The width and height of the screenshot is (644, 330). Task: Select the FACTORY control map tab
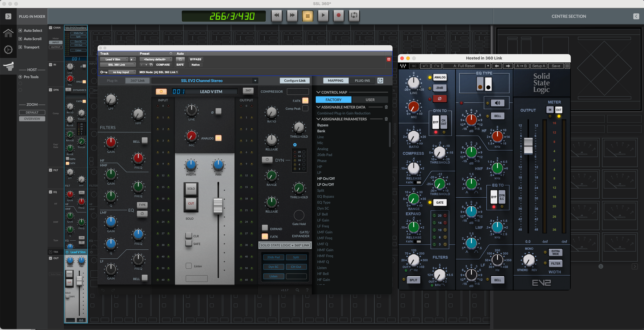coord(333,100)
